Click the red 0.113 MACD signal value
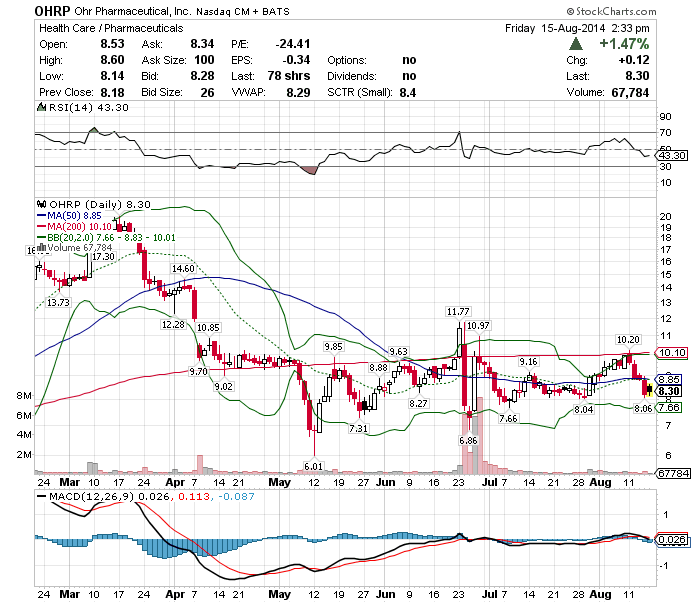700x603 pixels. pyautogui.click(x=194, y=496)
